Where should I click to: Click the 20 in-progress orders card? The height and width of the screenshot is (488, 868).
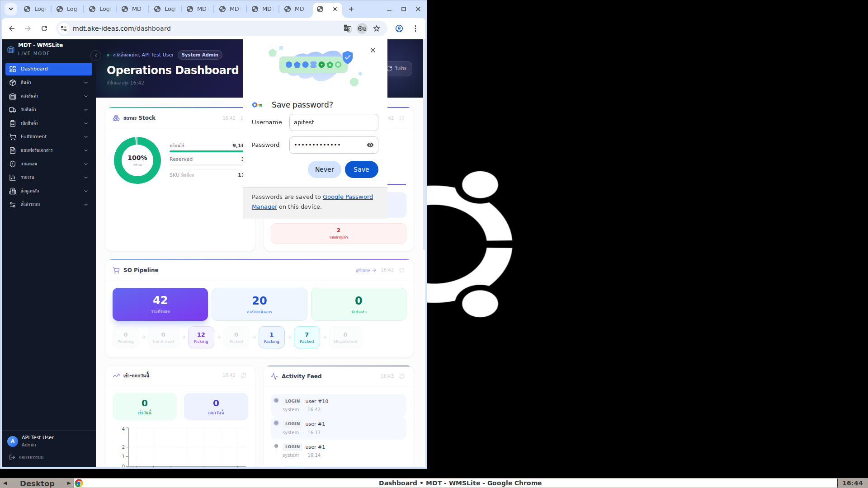pyautogui.click(x=259, y=305)
